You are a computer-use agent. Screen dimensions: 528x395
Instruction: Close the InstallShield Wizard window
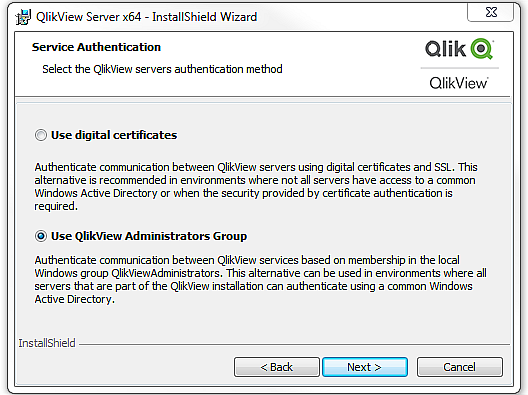coord(491,12)
